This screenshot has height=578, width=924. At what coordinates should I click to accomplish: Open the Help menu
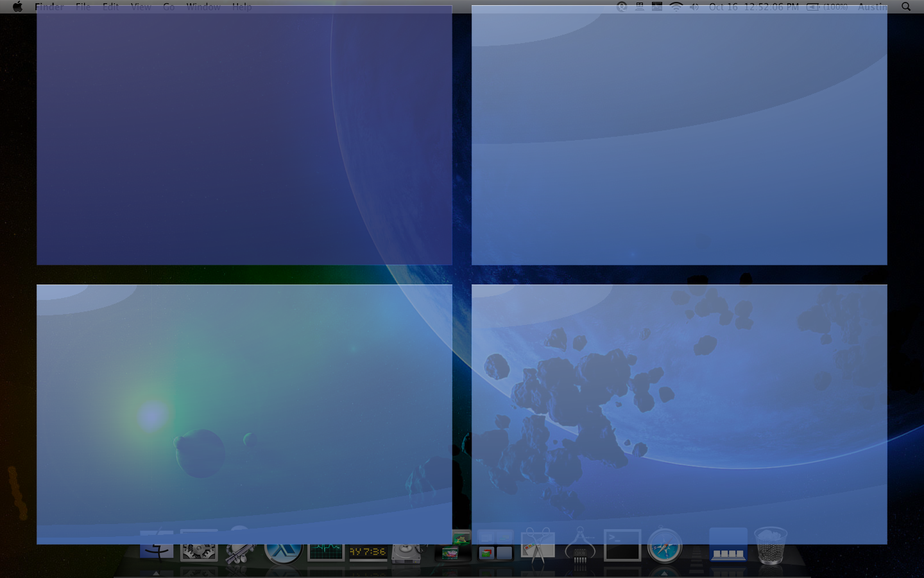(242, 6)
